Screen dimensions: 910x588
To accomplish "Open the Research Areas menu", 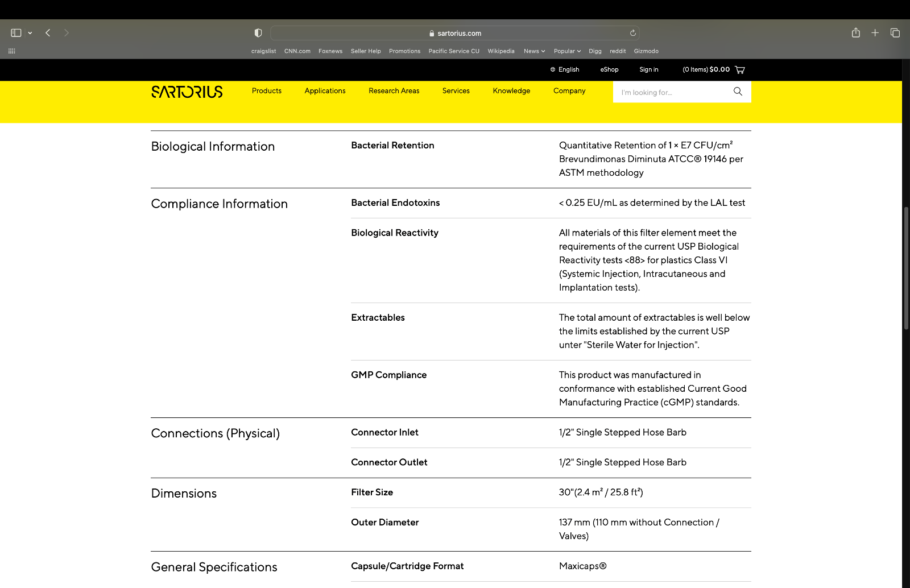I will (x=394, y=91).
